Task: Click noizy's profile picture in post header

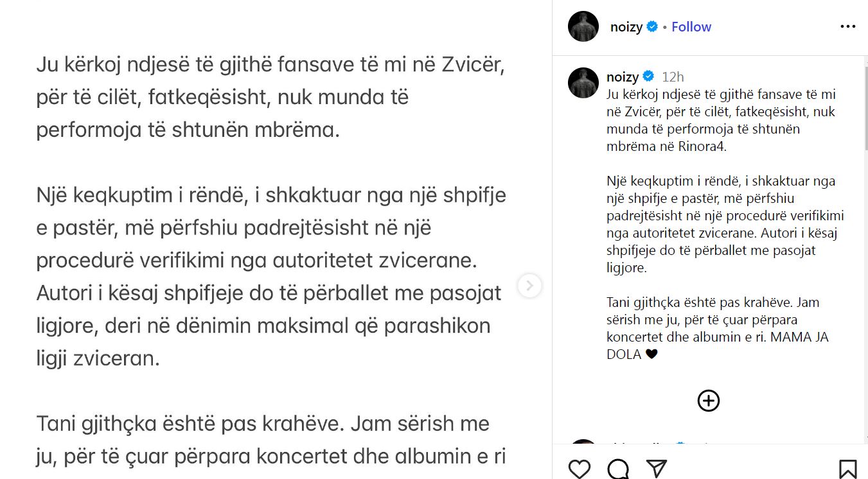Action: click(583, 27)
